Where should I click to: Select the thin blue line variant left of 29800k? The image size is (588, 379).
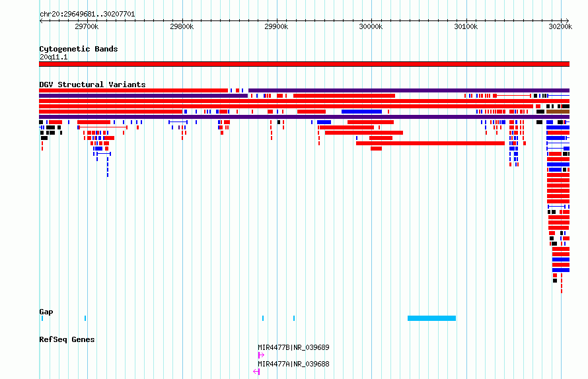pyautogui.click(x=178, y=122)
